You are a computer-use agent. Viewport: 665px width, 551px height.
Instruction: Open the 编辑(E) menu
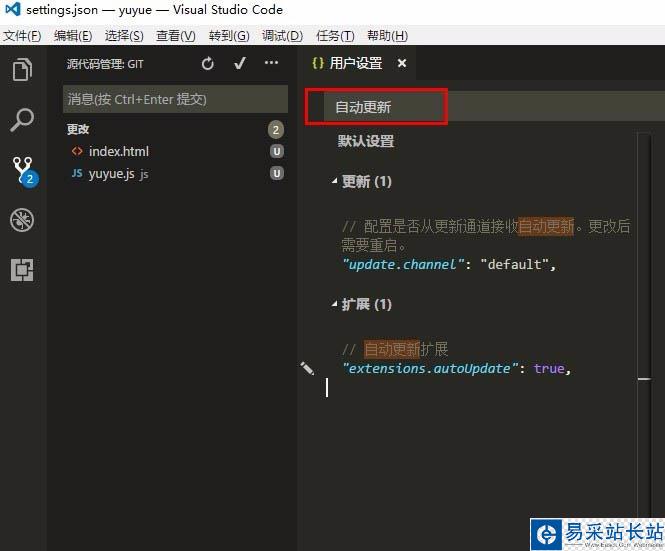(x=73, y=36)
